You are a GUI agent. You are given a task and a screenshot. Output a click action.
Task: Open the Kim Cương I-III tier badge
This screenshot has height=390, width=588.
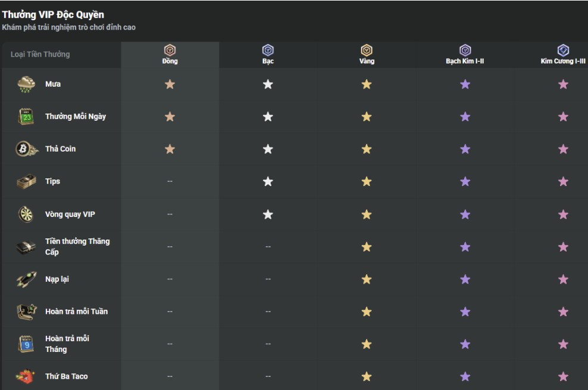[x=563, y=51]
